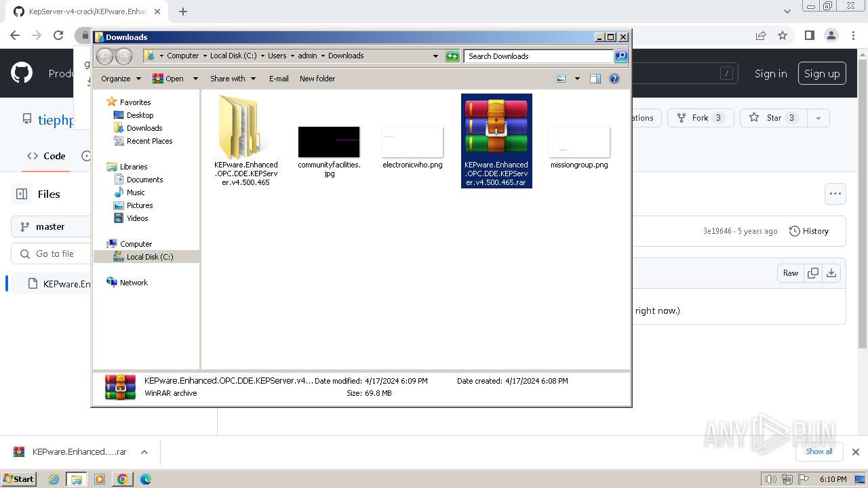
Task: Bookmark this tab with the star icon
Action: [x=783, y=35]
